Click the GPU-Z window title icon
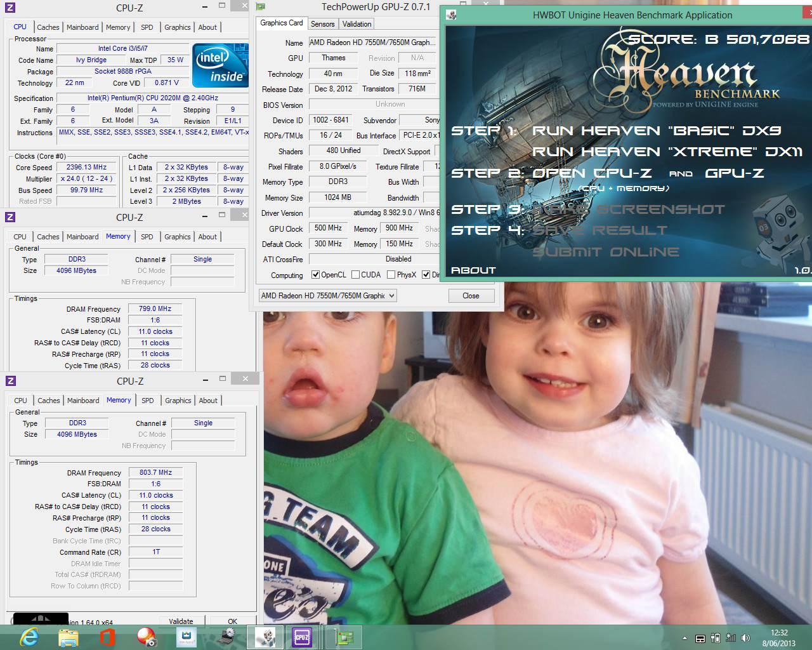 tap(260, 7)
